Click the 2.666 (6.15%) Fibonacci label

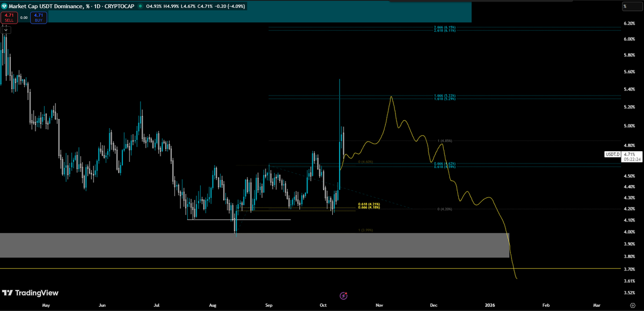tap(445, 27)
